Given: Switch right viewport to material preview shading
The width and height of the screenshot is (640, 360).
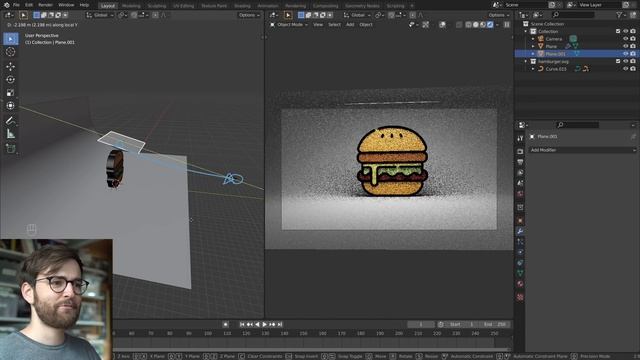Looking at the screenshot, I should pyautogui.click(x=483, y=24).
